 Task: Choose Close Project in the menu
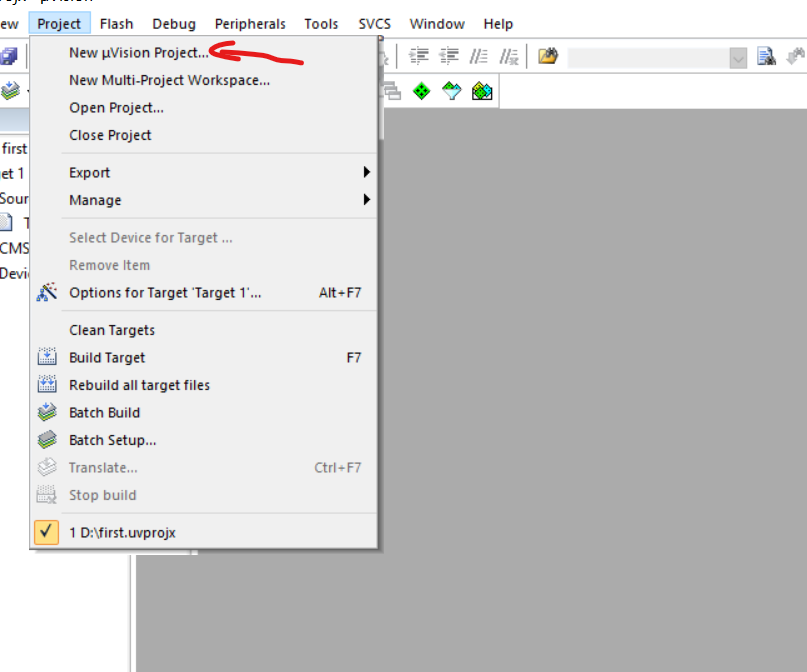pyautogui.click(x=203, y=135)
